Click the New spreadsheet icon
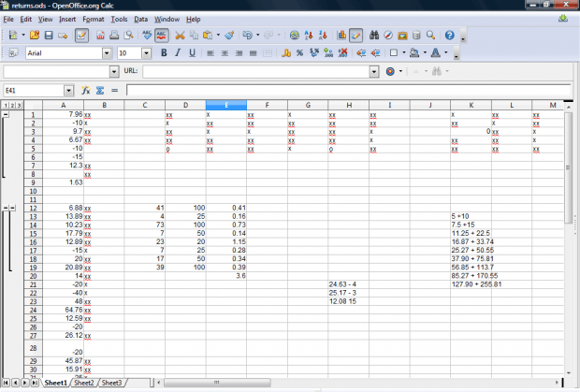 [13, 36]
